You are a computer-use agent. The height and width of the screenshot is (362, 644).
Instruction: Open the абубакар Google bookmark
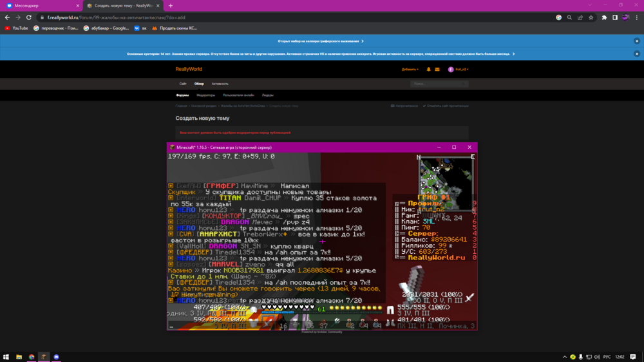106,28
